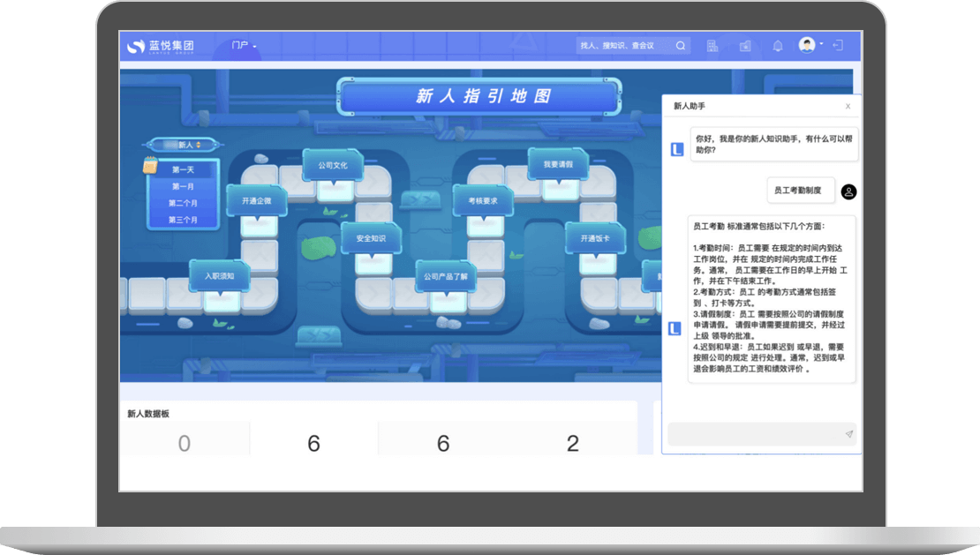The height and width of the screenshot is (555, 980).
Task: Open the notification bell
Action: pos(778,46)
